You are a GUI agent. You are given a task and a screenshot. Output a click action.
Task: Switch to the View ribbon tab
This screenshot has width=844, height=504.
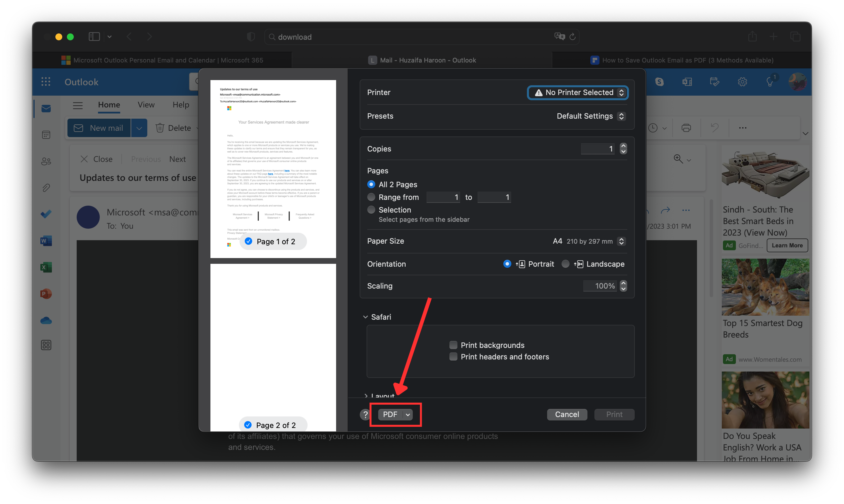pyautogui.click(x=146, y=105)
